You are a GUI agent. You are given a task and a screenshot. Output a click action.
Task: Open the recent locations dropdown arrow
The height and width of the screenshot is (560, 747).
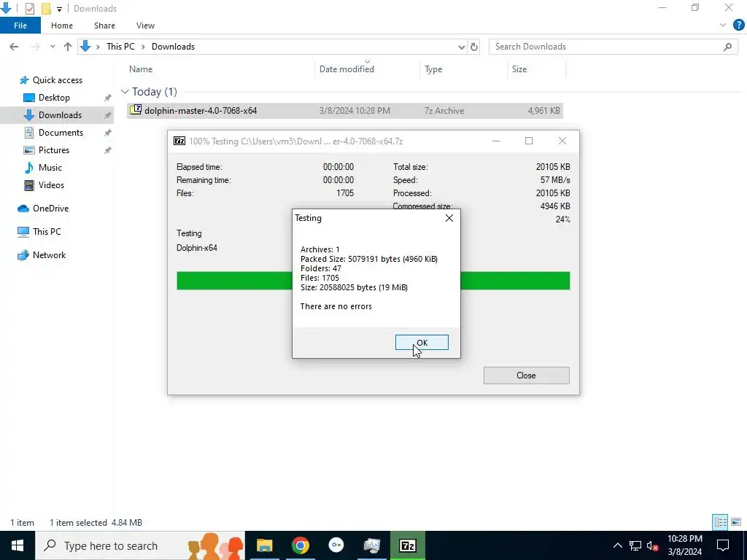click(x=53, y=47)
